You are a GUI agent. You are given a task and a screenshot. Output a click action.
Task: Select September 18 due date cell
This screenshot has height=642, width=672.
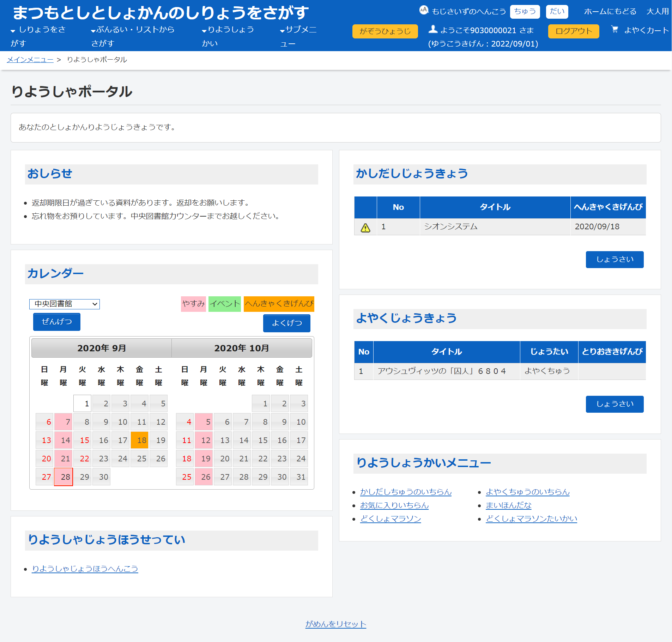pyautogui.click(x=139, y=440)
